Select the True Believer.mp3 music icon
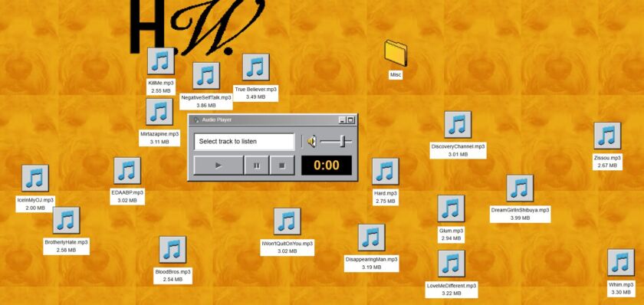Image resolution: width=644 pixels, height=305 pixels. [x=255, y=67]
